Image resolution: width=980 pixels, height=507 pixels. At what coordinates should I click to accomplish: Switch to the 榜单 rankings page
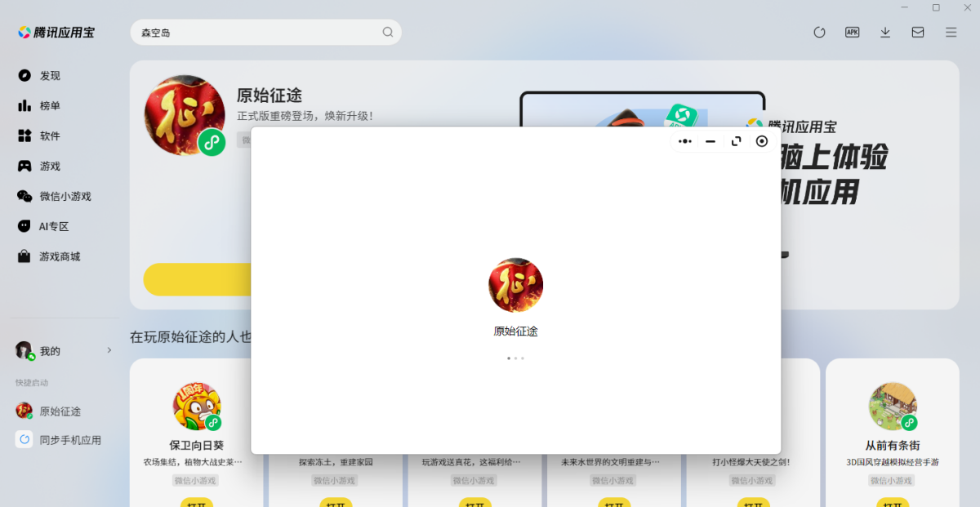click(50, 105)
